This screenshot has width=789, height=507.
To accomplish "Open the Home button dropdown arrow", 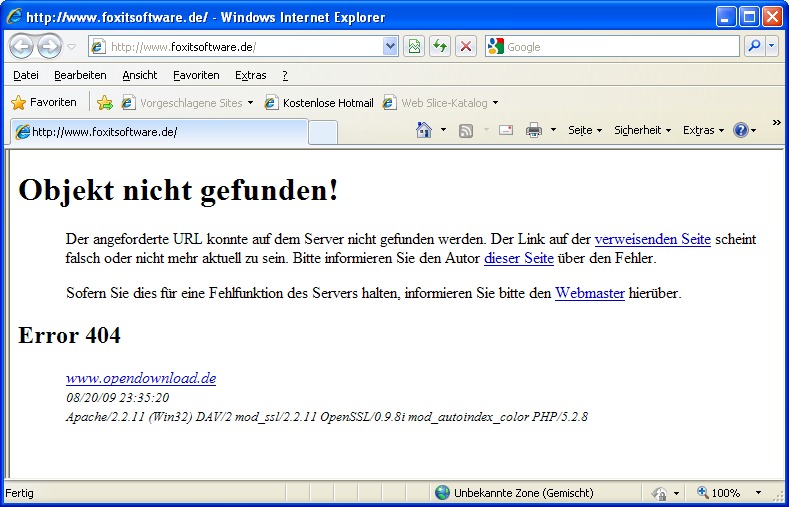I will coord(443,130).
